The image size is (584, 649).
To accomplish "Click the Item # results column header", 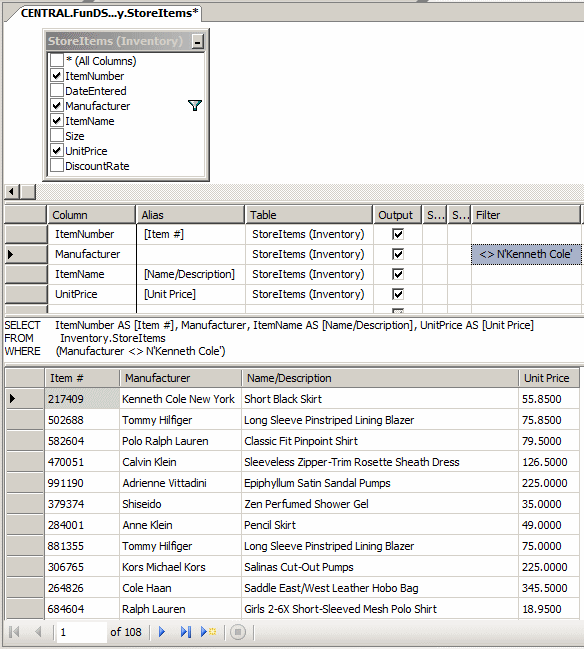I will 82,378.
